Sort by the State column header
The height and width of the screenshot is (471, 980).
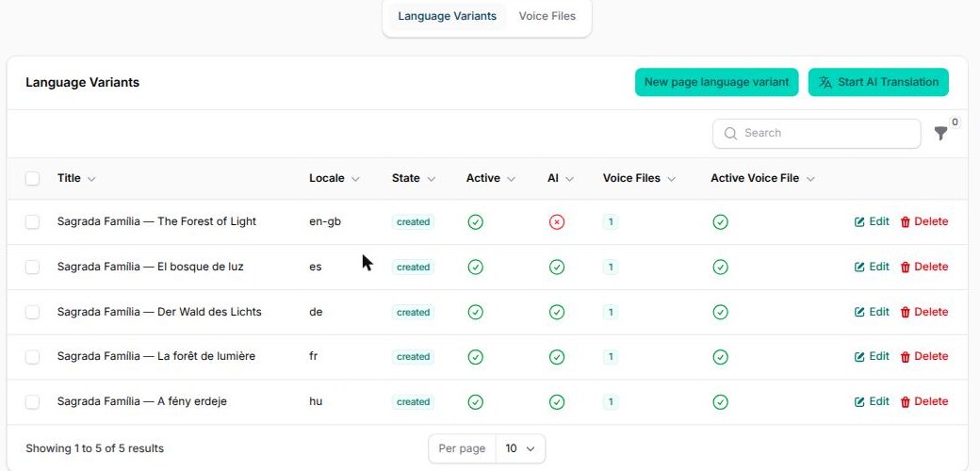(x=413, y=178)
